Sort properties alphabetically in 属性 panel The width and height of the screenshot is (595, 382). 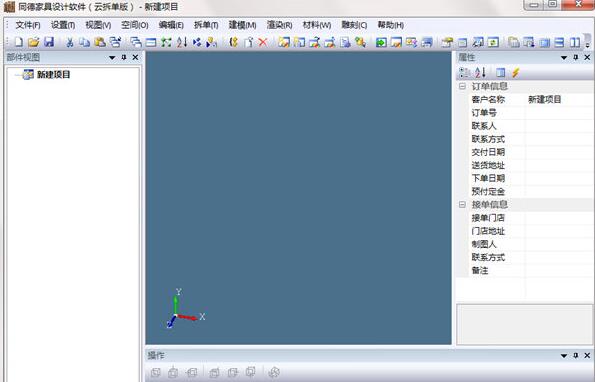coord(480,72)
